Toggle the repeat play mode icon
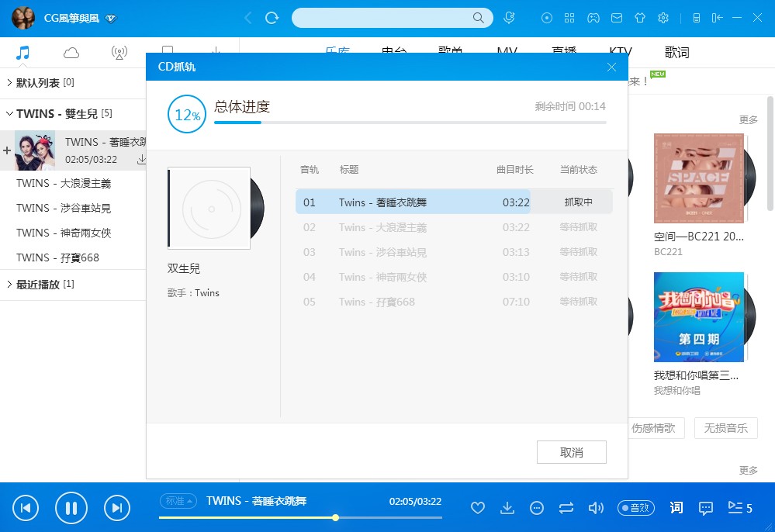 click(x=566, y=508)
